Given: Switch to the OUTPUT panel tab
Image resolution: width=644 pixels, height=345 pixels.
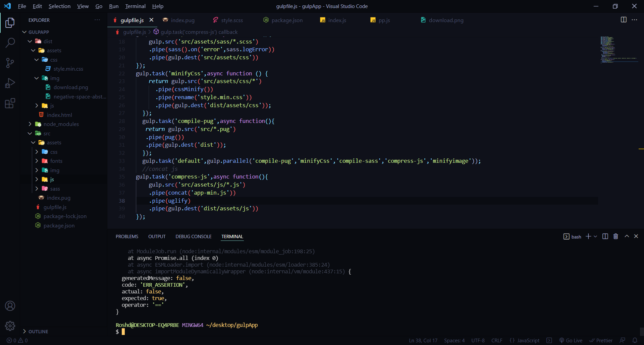Looking at the screenshot, I should (x=157, y=236).
